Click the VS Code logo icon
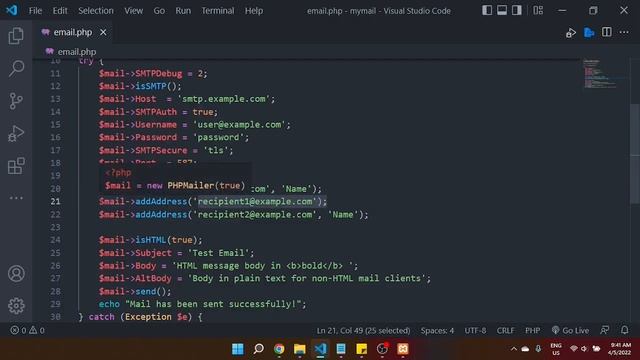Viewport: 640px width, 360px height. [11, 10]
